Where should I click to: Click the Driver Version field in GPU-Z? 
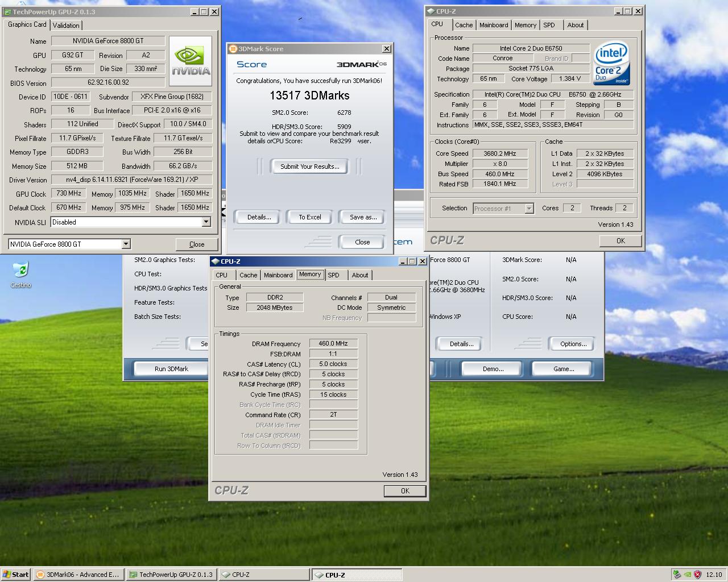point(131,180)
